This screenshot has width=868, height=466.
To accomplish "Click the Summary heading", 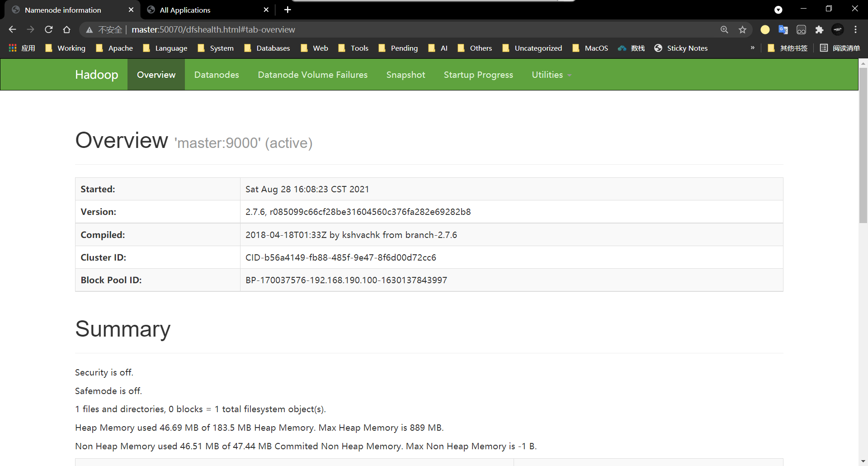I will pos(123,329).
